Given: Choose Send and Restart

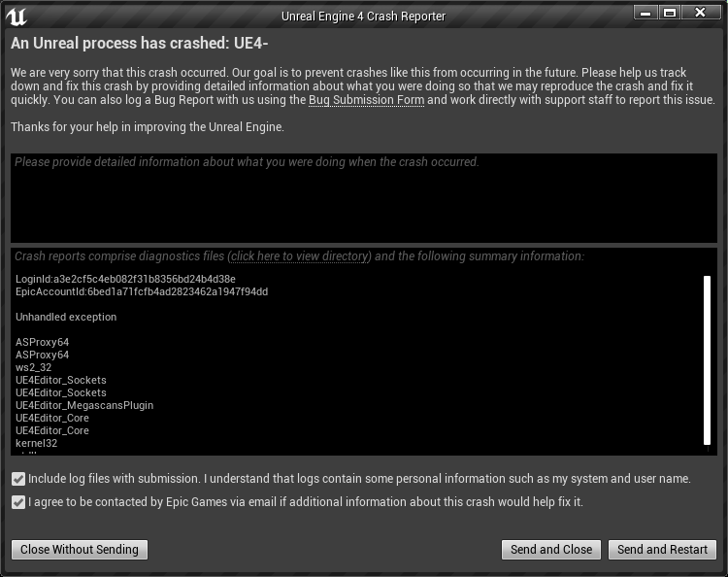Looking at the screenshot, I should point(662,550).
